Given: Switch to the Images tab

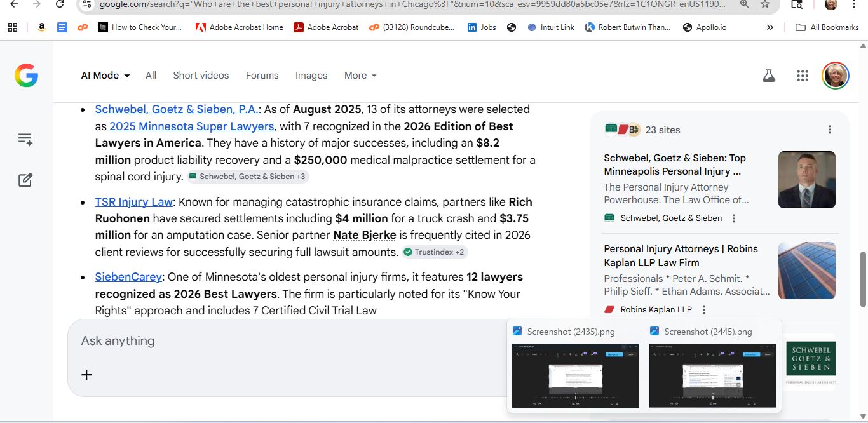Looking at the screenshot, I should pos(311,75).
